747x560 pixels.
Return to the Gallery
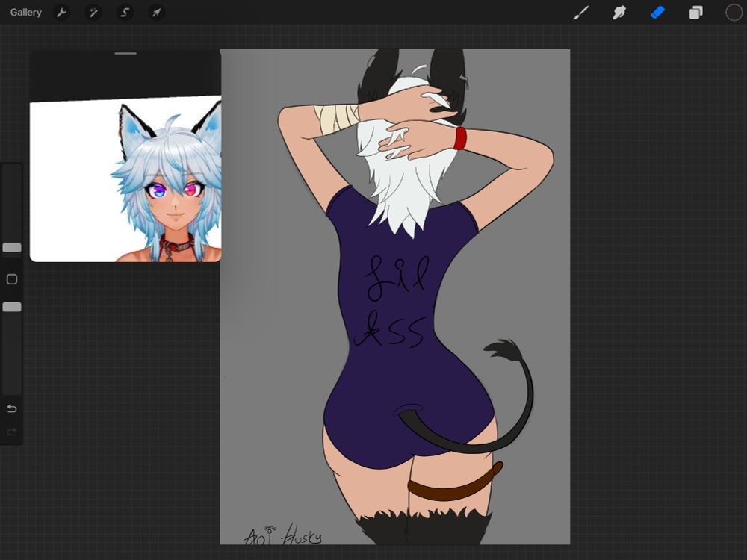click(x=25, y=12)
